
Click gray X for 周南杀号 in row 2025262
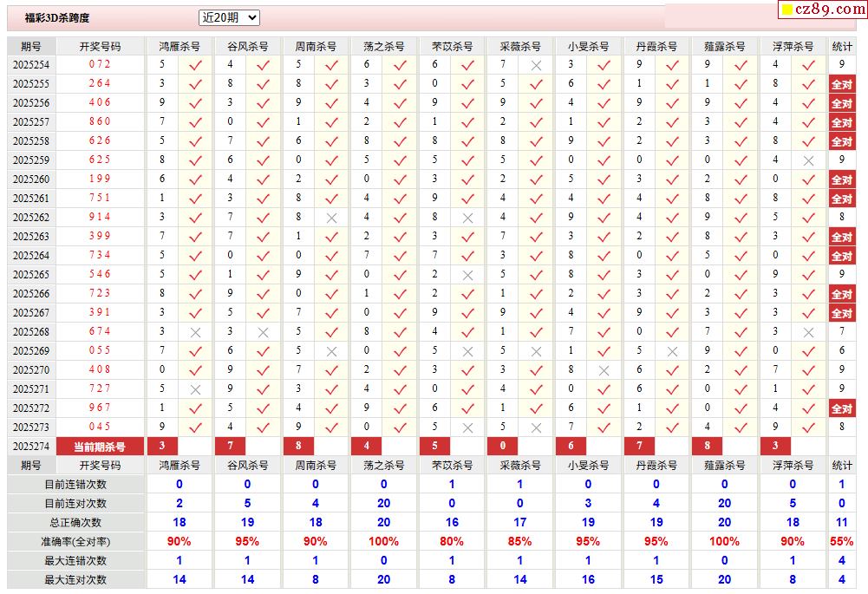coord(332,218)
